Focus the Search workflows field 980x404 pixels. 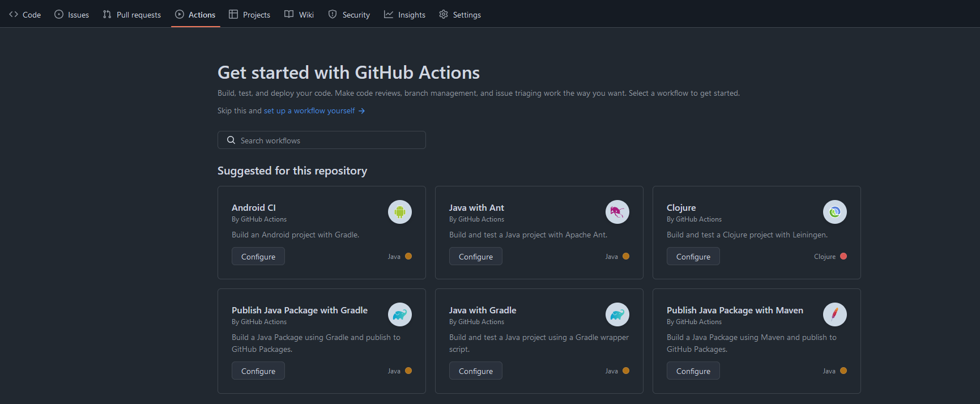pos(322,140)
